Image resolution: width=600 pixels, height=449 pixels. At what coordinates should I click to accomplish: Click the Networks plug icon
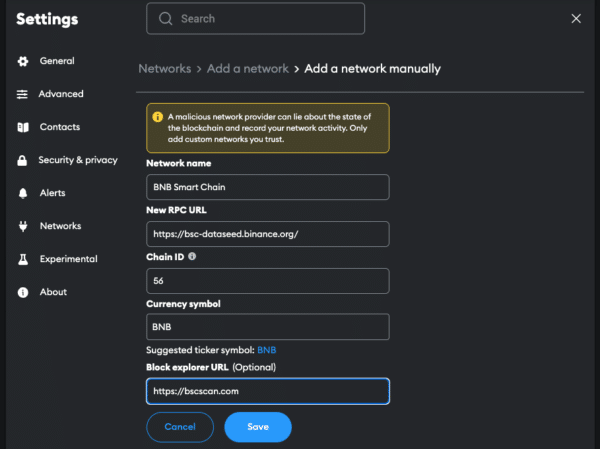[x=23, y=226]
